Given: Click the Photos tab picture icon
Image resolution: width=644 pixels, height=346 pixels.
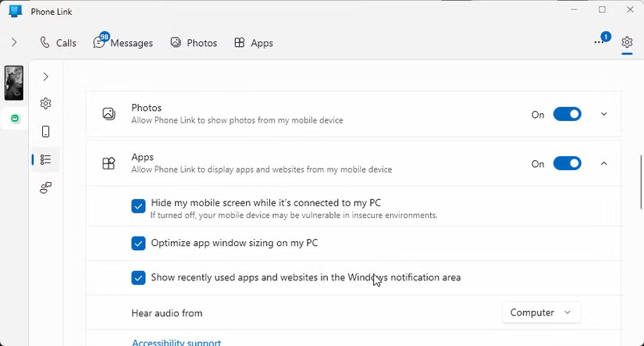Looking at the screenshot, I should [176, 42].
